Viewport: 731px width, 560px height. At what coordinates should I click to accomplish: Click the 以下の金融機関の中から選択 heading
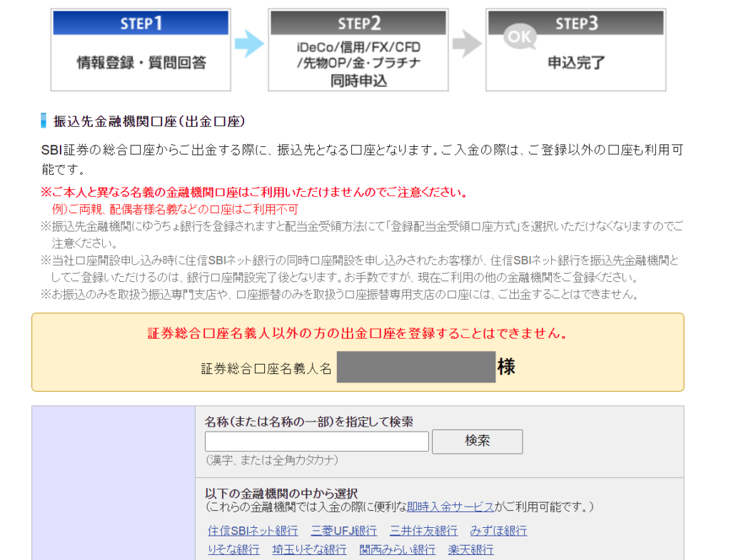coord(281,494)
